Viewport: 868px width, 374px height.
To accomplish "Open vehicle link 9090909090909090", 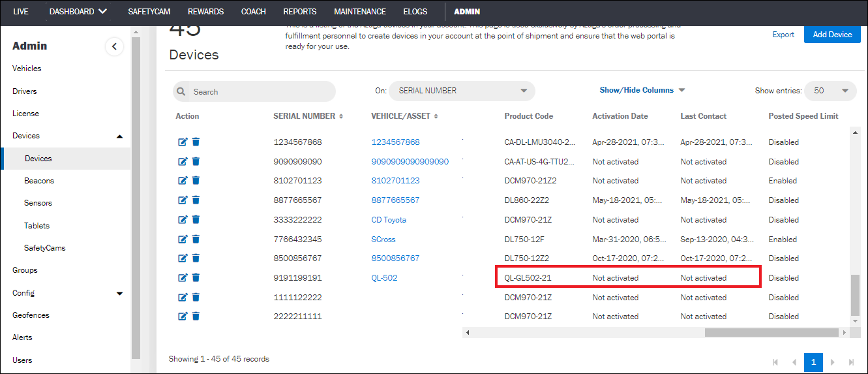I will [410, 161].
